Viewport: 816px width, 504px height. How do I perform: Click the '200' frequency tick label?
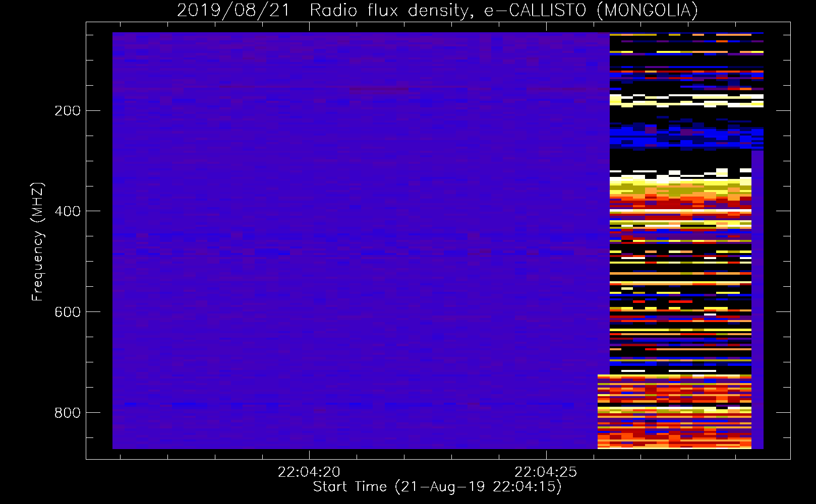pyautogui.click(x=68, y=111)
